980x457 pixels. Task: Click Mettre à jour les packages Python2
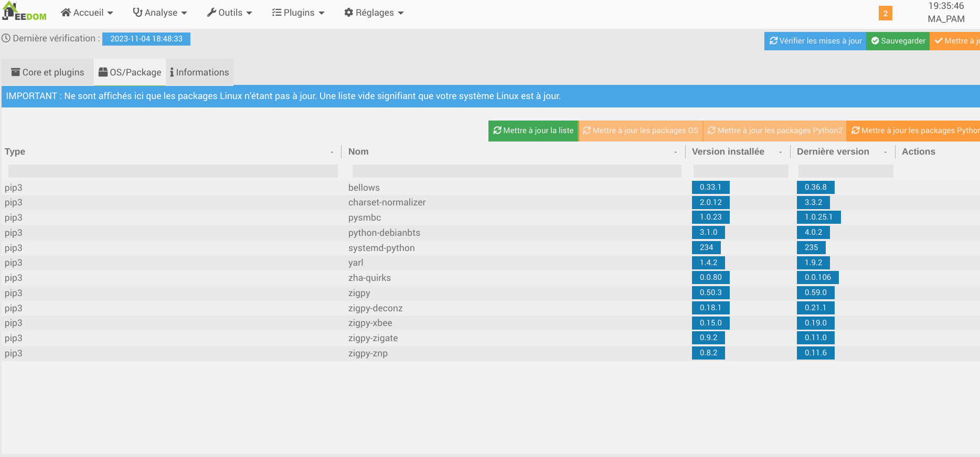click(x=774, y=130)
